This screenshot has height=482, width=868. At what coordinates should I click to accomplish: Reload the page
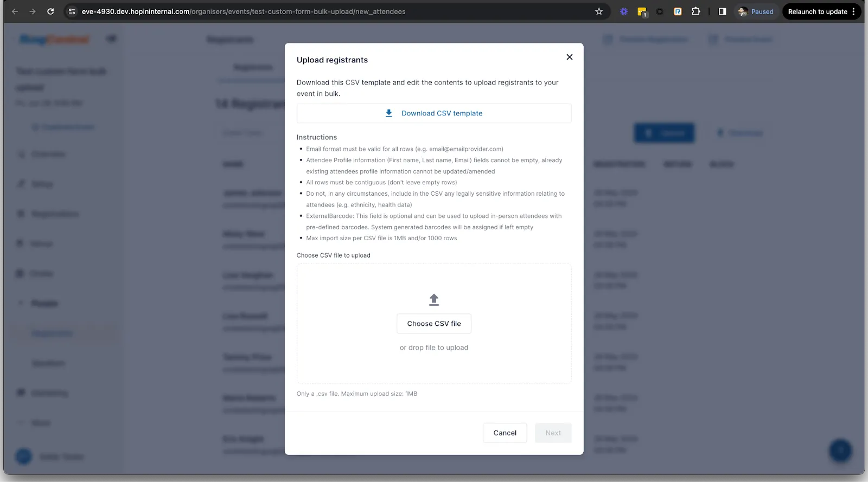click(50, 11)
